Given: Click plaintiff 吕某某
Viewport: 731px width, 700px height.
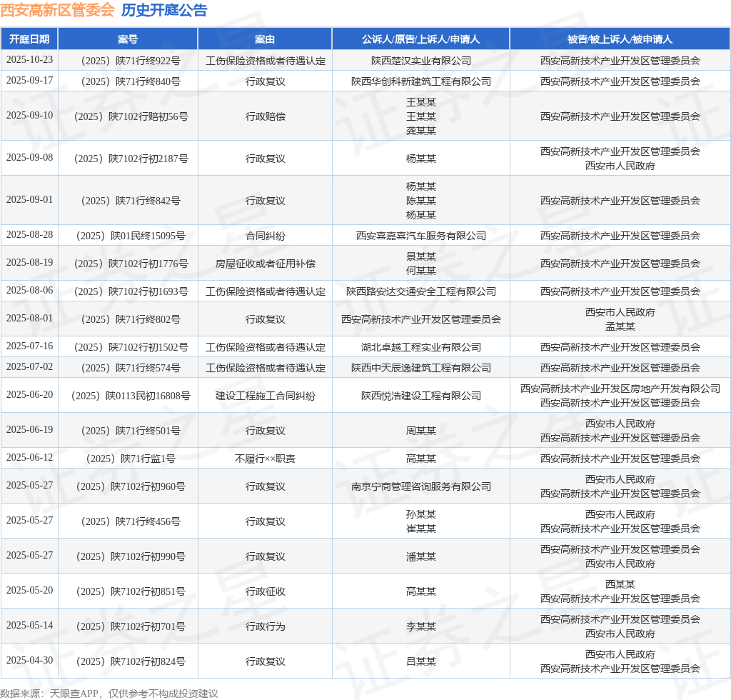Looking at the screenshot, I should [421, 661].
